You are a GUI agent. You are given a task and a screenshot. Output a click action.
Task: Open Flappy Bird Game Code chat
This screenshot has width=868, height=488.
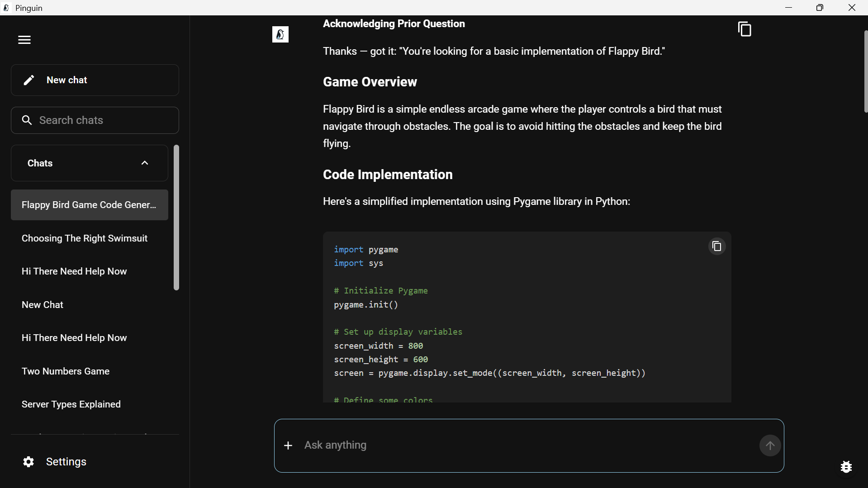tap(89, 205)
